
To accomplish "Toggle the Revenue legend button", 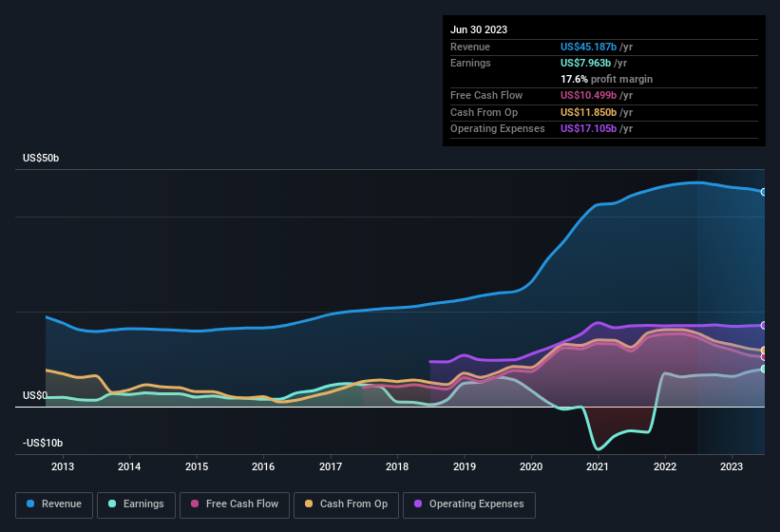I will click(x=54, y=504).
